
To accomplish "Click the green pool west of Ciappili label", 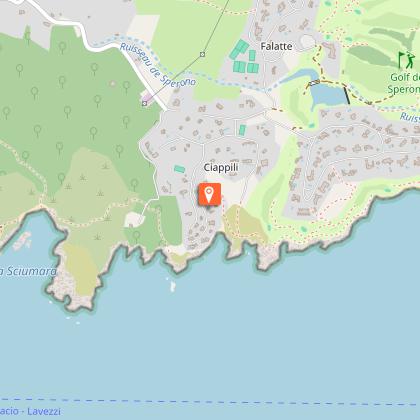I will pyautogui.click(x=179, y=169).
